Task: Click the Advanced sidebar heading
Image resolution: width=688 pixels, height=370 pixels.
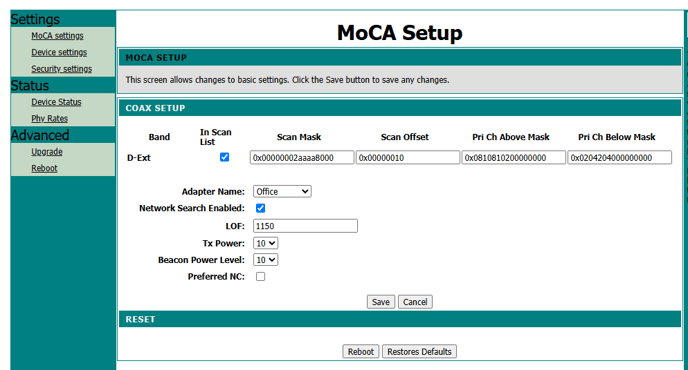Action: 40,135
